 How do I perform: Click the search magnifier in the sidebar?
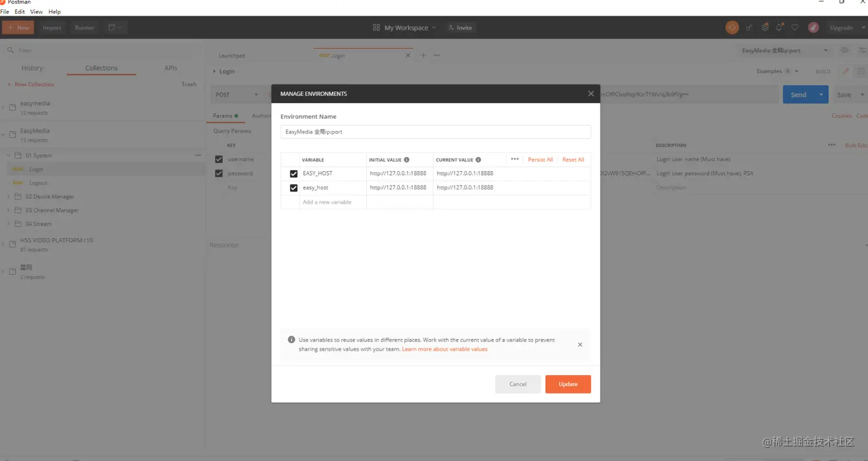click(10, 51)
